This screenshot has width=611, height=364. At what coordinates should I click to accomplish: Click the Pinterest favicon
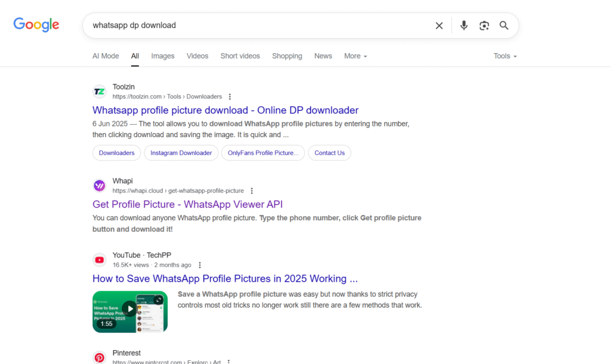point(100,357)
